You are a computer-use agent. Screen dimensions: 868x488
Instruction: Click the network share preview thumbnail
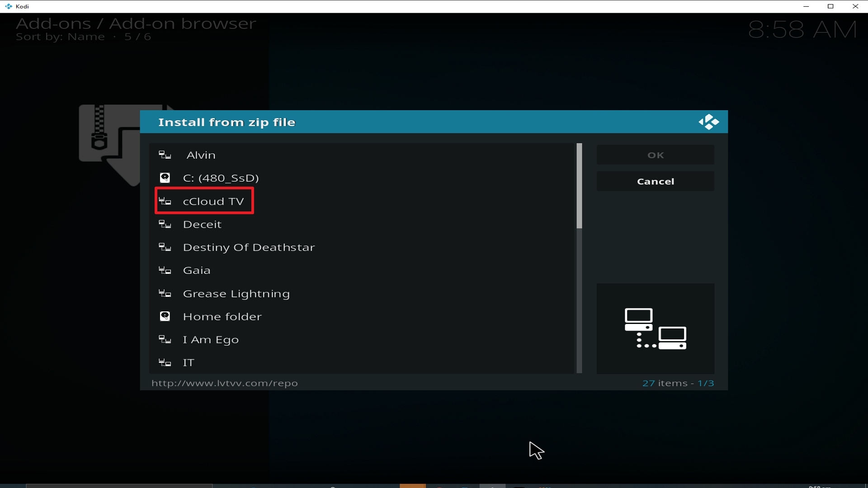click(x=656, y=328)
